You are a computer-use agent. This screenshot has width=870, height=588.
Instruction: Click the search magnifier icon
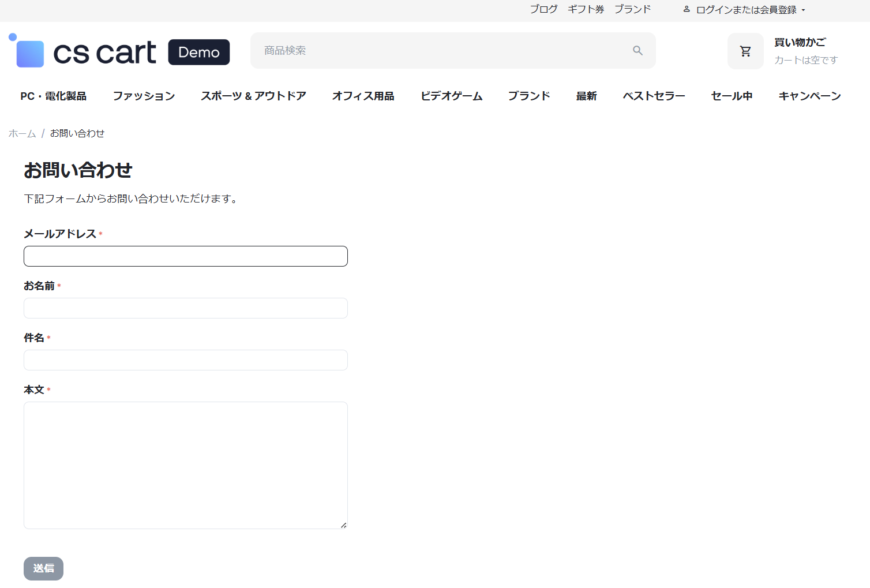(x=637, y=51)
